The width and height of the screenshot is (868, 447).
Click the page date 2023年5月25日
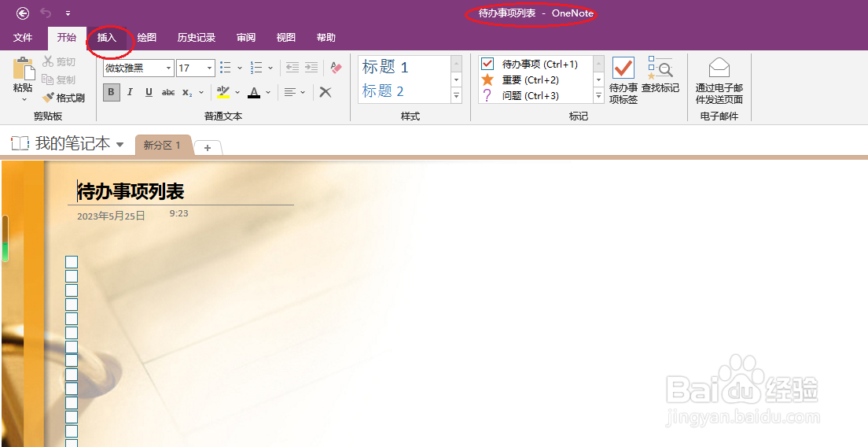point(112,216)
